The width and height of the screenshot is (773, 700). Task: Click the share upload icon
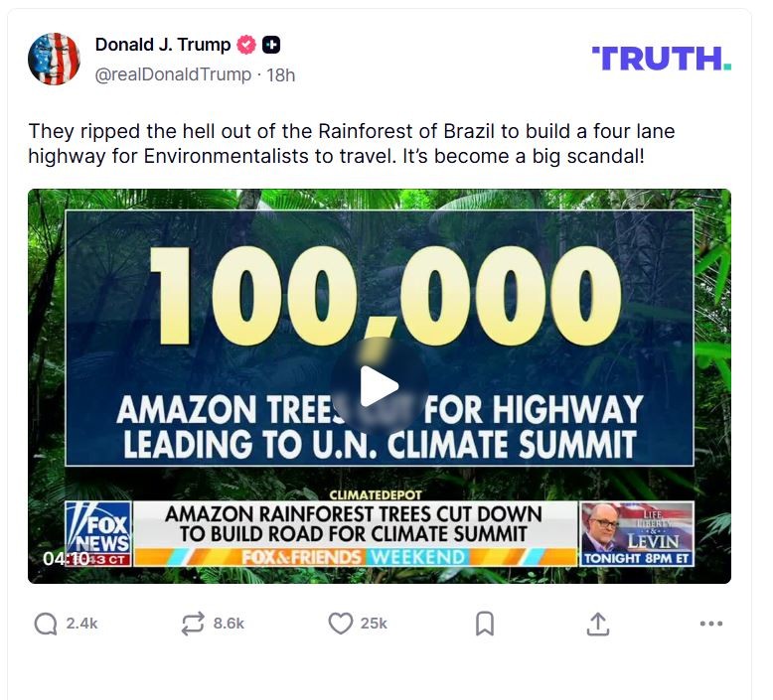597,624
